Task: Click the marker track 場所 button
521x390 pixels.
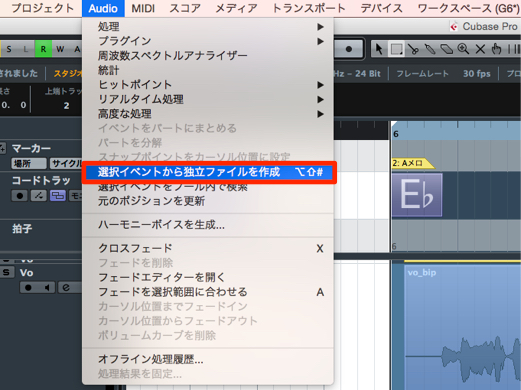Action: click(x=29, y=164)
